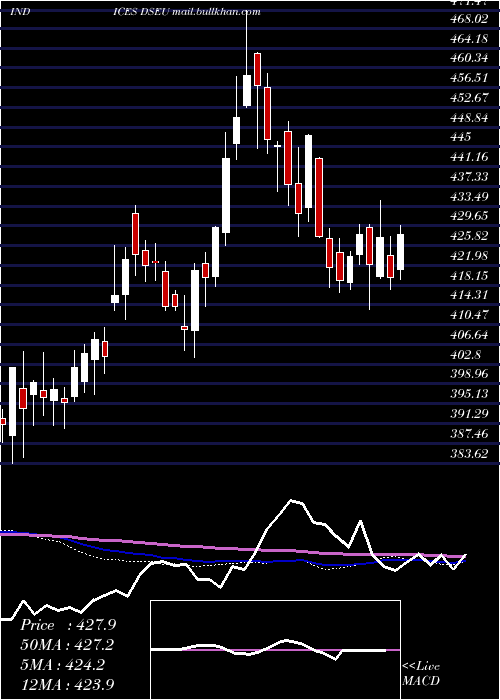Image resolution: width=500 pixels, height=700 pixels.
Task: Click the 50MA : 427.2 readout
Action: (x=67, y=645)
